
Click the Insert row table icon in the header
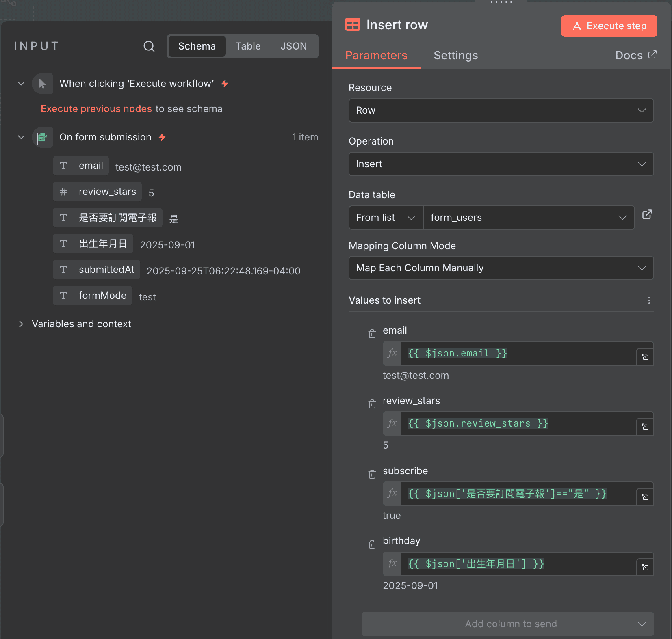click(x=353, y=24)
